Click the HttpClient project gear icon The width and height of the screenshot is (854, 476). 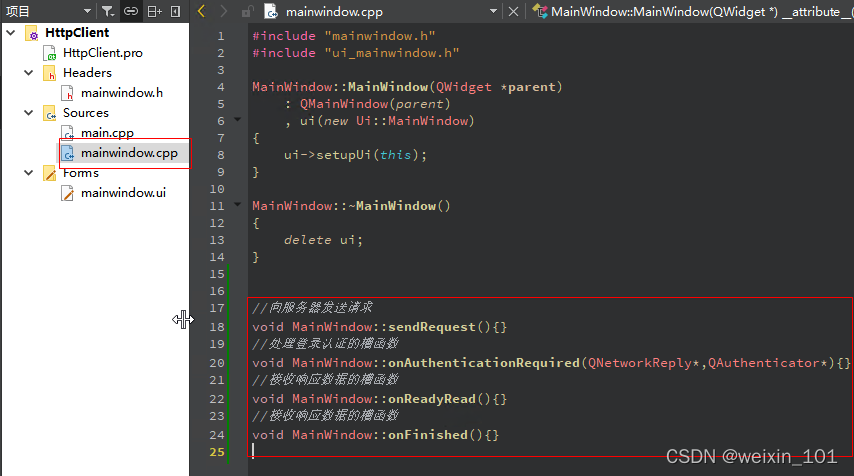pos(32,33)
